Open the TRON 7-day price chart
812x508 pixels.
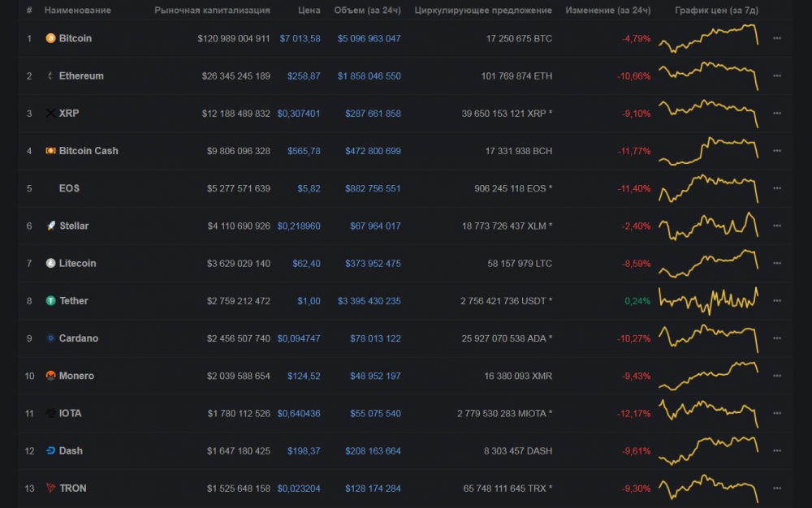tap(708, 489)
